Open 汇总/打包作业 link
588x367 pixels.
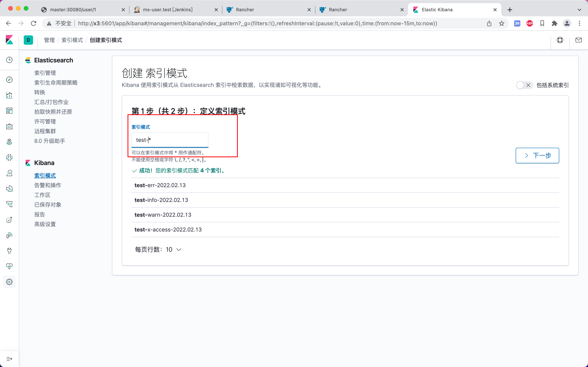52,102
